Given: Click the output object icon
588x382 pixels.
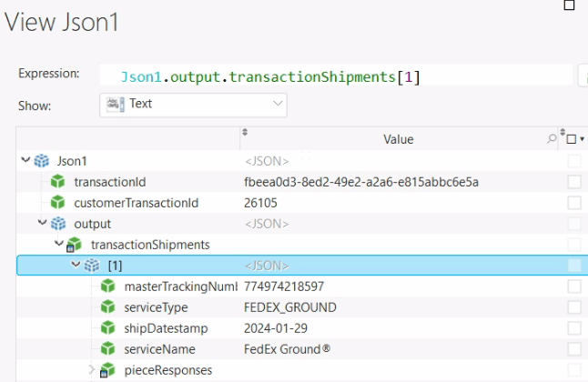Looking at the screenshot, I should click(58, 224).
